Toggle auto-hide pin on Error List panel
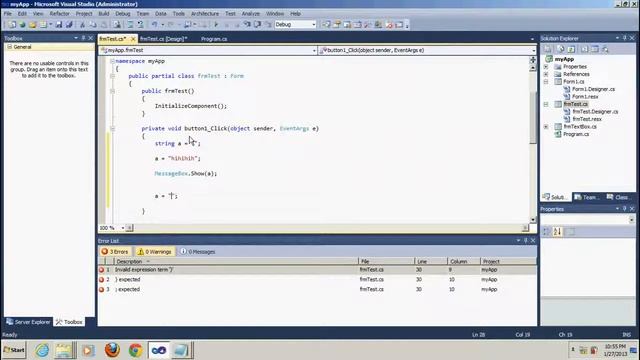This screenshot has width=640, height=360. click(x=526, y=240)
